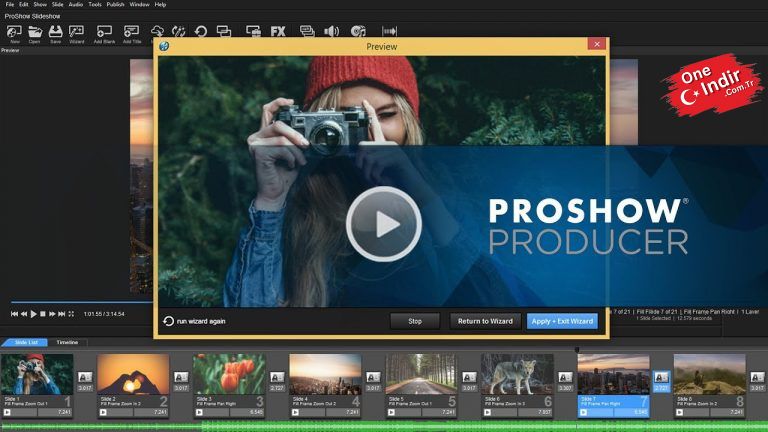The image size is (768, 432).
Task: Click the play icon under Slide 6
Action: (x=487, y=412)
